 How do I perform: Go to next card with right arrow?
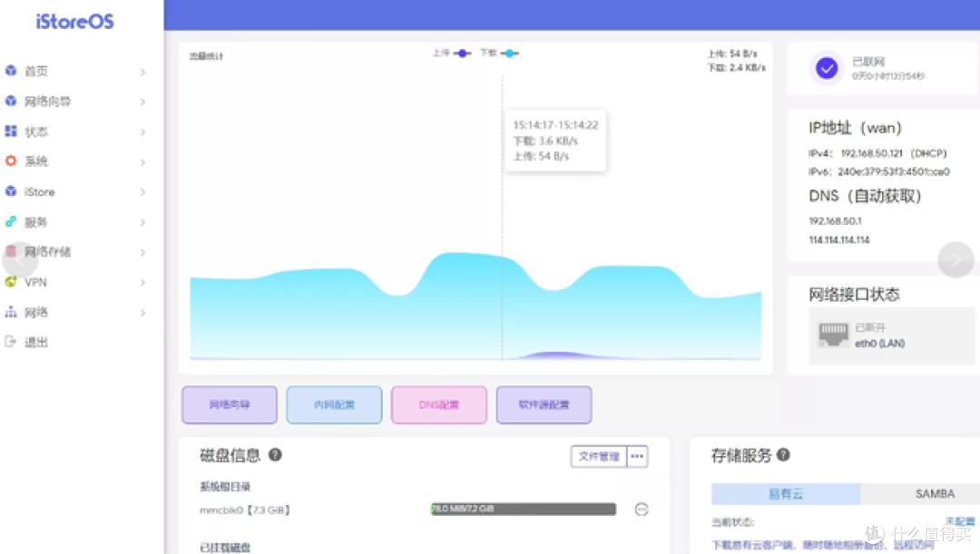pyautogui.click(x=955, y=260)
